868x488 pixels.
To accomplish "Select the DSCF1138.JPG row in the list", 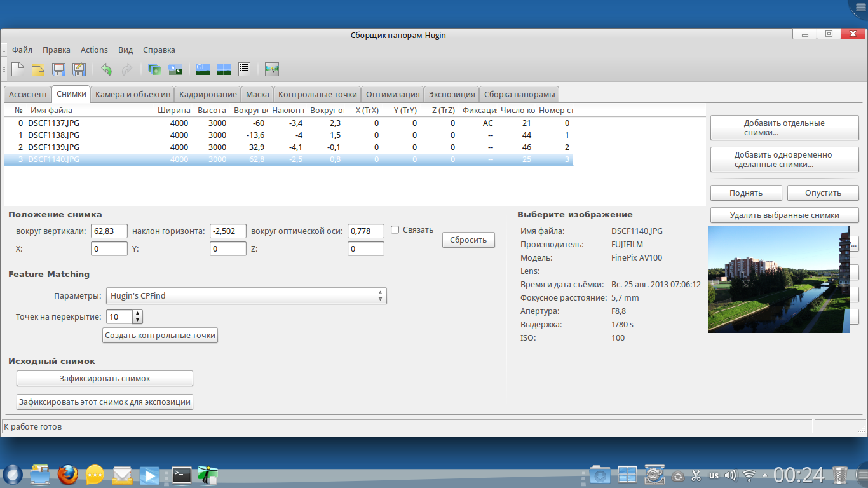I will pos(54,135).
